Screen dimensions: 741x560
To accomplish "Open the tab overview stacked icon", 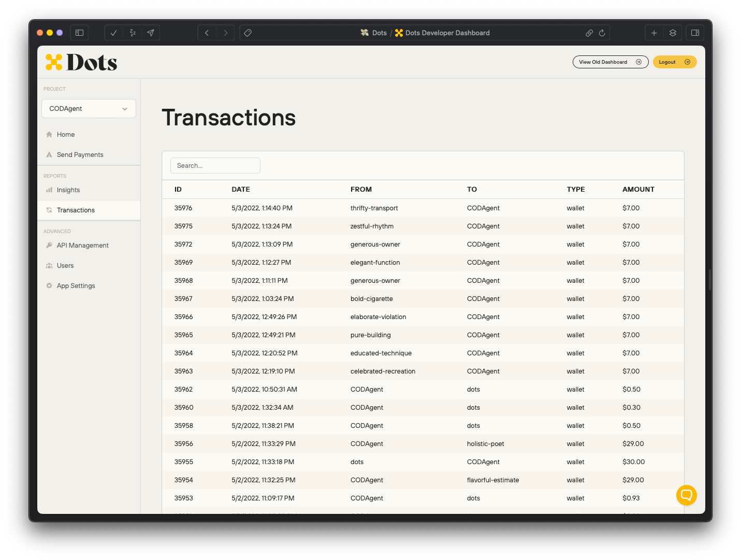I will click(673, 33).
